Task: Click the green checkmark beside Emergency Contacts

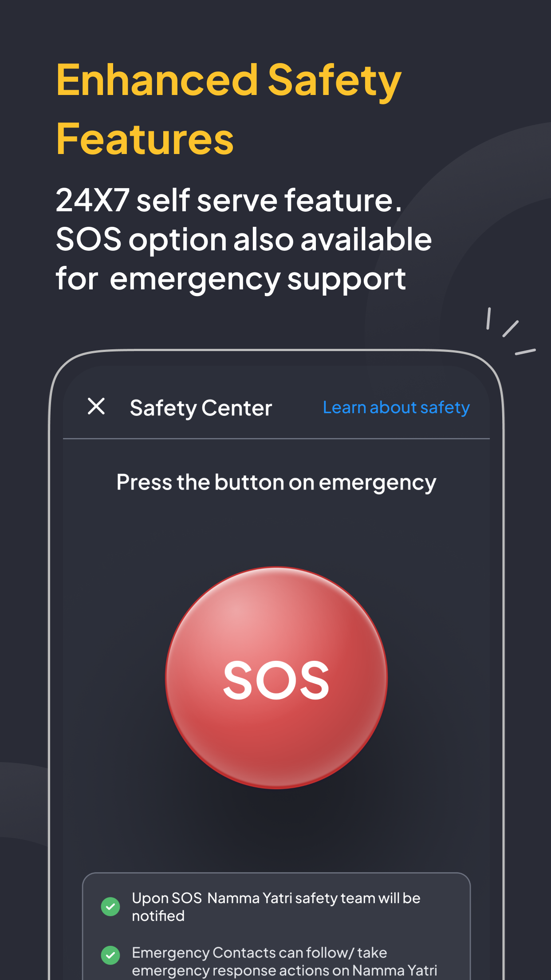Action: coord(110,955)
